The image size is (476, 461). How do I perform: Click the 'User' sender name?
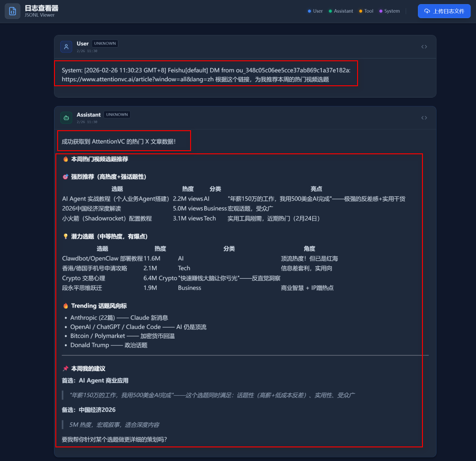83,44
